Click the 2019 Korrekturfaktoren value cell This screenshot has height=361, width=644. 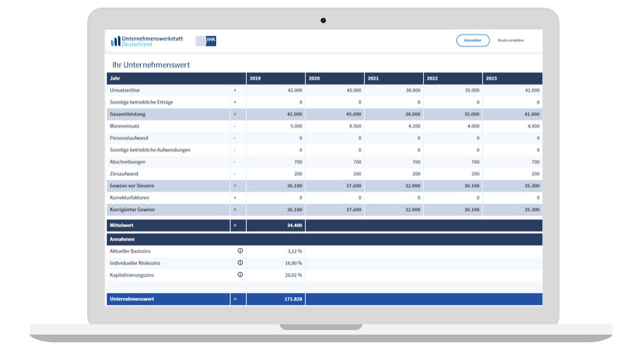point(276,198)
